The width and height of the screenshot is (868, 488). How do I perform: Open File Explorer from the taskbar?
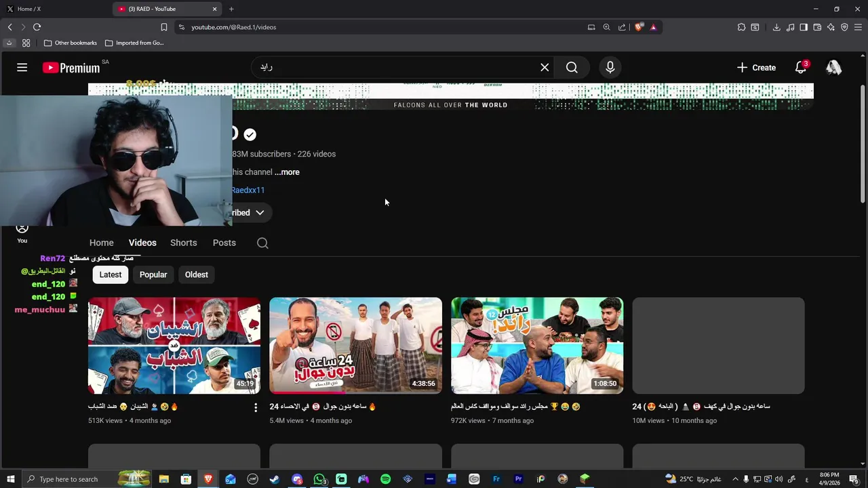163,479
